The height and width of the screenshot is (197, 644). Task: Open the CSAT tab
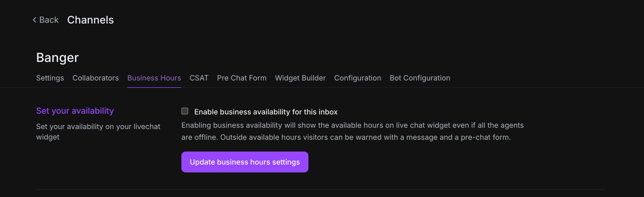(x=199, y=78)
